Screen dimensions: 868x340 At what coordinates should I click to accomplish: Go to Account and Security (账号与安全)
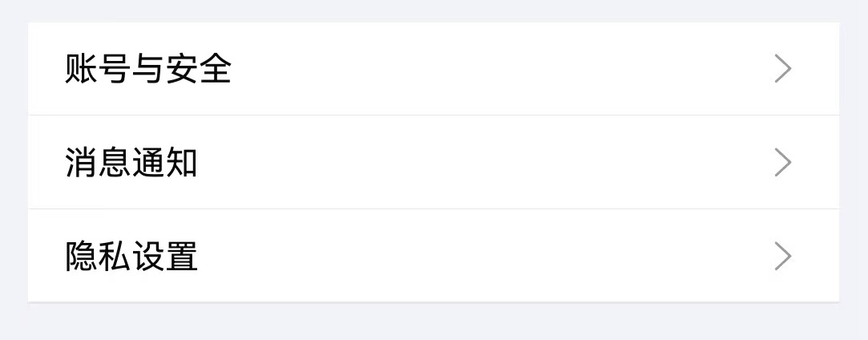[x=433, y=69]
